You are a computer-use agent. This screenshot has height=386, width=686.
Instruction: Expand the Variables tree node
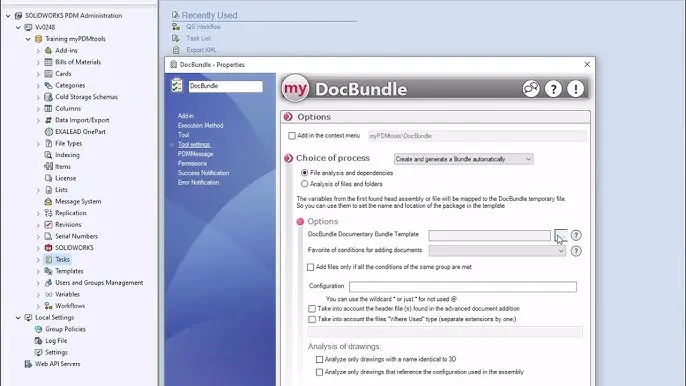coord(38,295)
